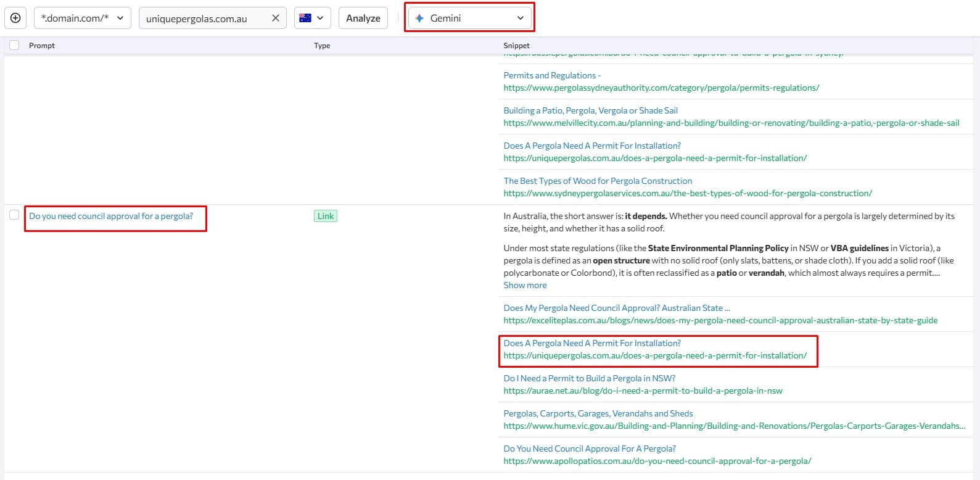
Task: Sort by the Prompt column header
Action: [x=42, y=46]
